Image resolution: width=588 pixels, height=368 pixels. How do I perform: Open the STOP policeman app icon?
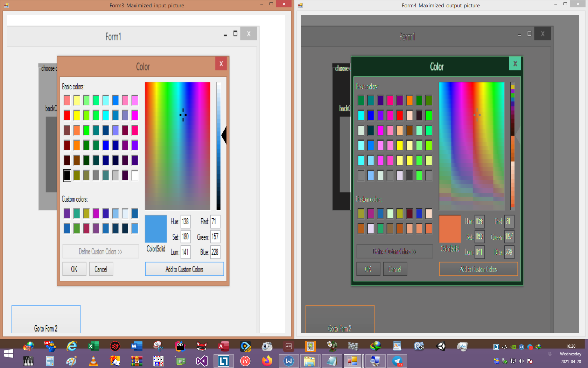50,346
